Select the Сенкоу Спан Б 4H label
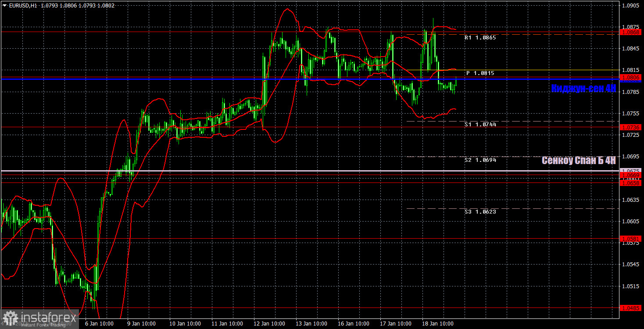The height and width of the screenshot is (329, 644). pyautogui.click(x=579, y=161)
